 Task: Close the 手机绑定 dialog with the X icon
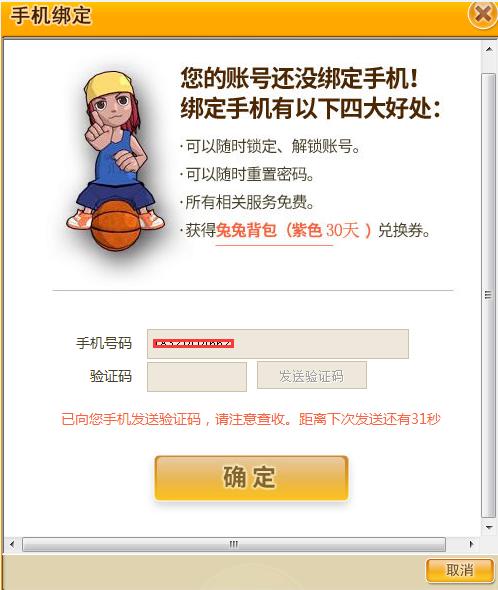[483, 15]
